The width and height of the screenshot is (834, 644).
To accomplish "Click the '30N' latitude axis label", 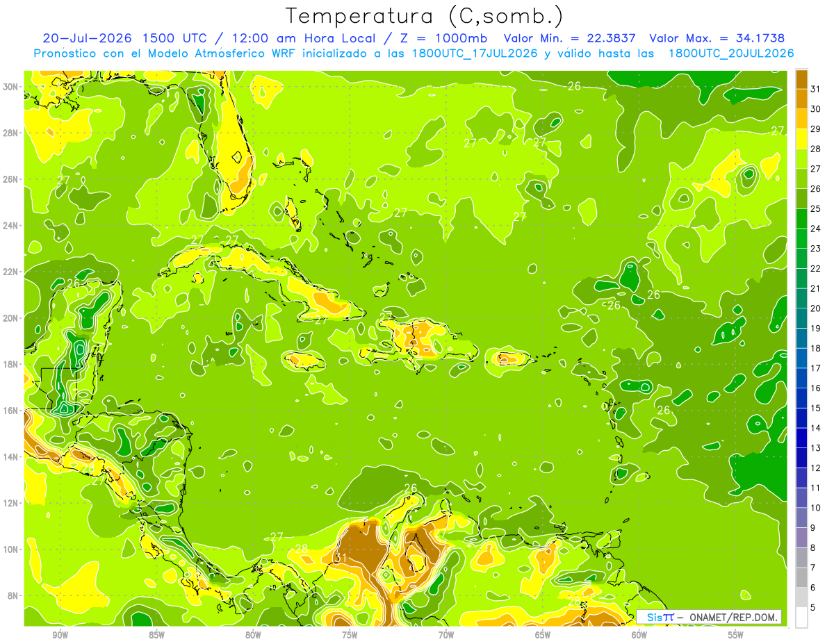I will coord(11,87).
